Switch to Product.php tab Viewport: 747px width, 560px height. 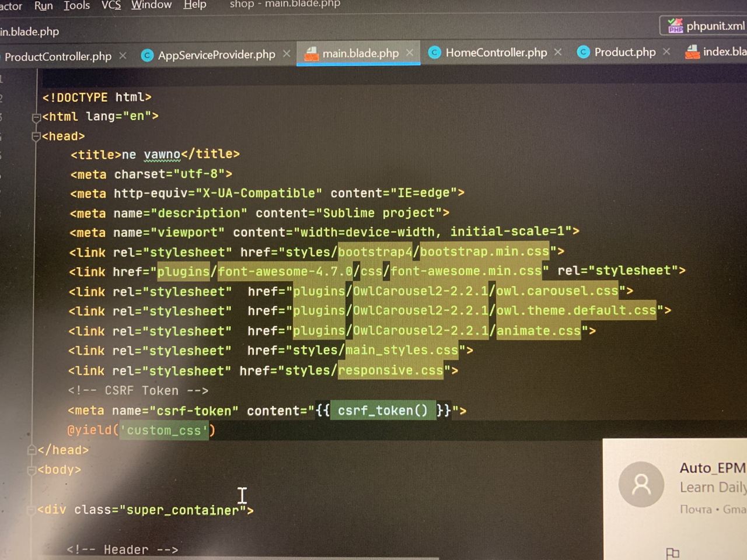tap(625, 52)
